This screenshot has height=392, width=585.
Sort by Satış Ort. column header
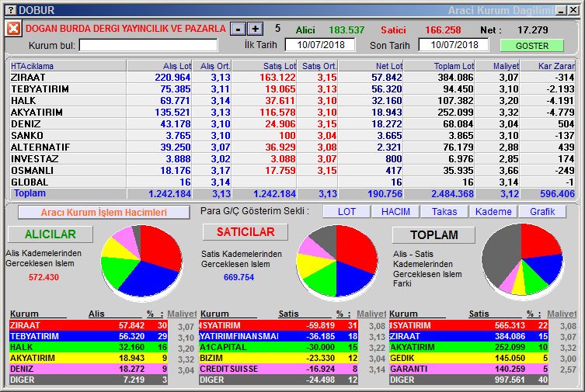[317, 66]
